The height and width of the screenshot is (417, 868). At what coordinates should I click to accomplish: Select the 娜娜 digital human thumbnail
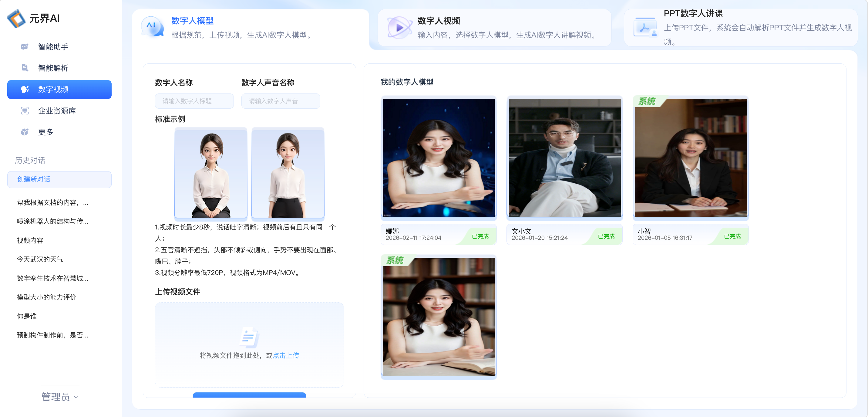pos(438,158)
